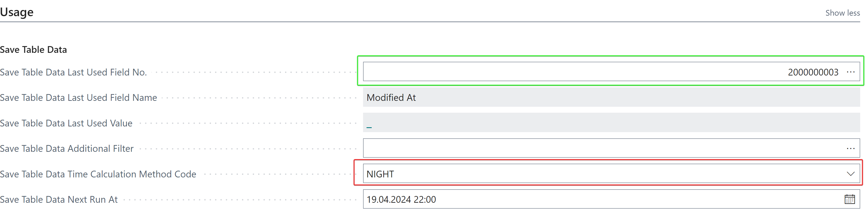This screenshot has width=868, height=220.
Task: Open lookup for Last Used Field No.
Action: coord(851,72)
